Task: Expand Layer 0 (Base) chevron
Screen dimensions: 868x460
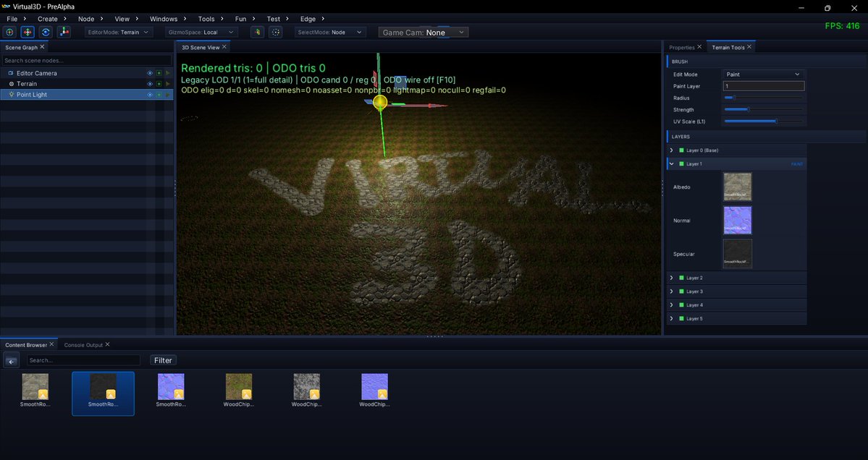Action: (672, 150)
